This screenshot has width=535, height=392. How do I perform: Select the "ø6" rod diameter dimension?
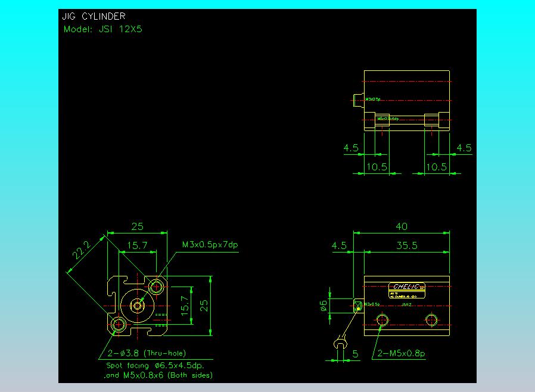pyautogui.click(x=324, y=306)
